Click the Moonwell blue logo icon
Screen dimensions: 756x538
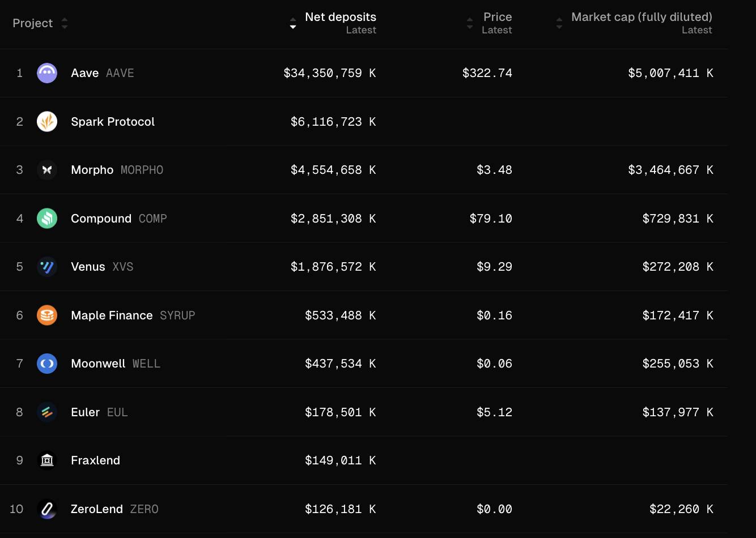(x=47, y=364)
